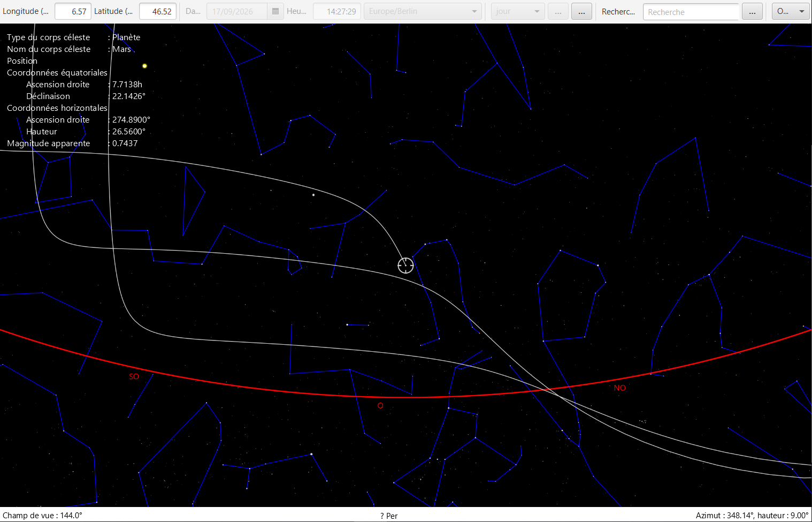Click greyed ellipsis button beside the jour dropdown
Viewport: 812px width, 522px height.
click(558, 11)
